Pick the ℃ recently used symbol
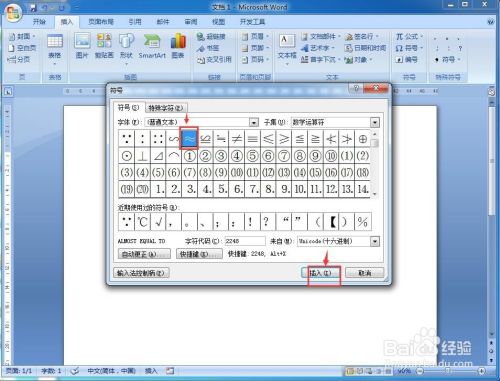Viewport: 500px width, 381px height. (142, 222)
